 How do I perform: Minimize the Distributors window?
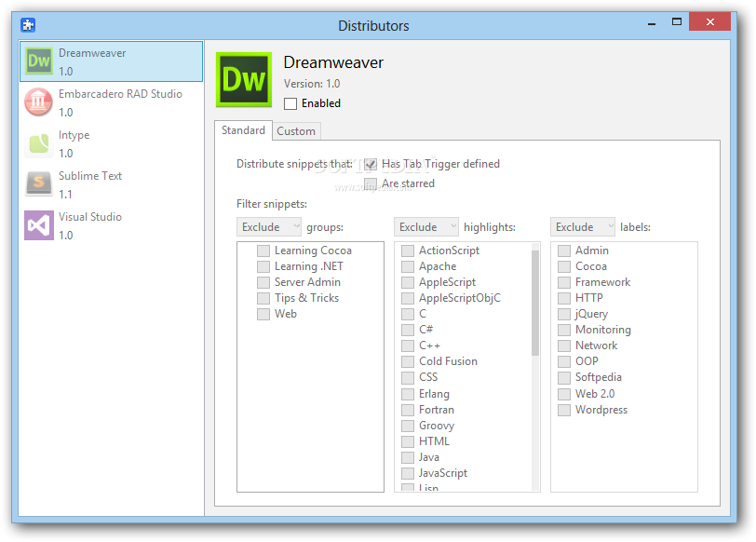[x=652, y=22]
